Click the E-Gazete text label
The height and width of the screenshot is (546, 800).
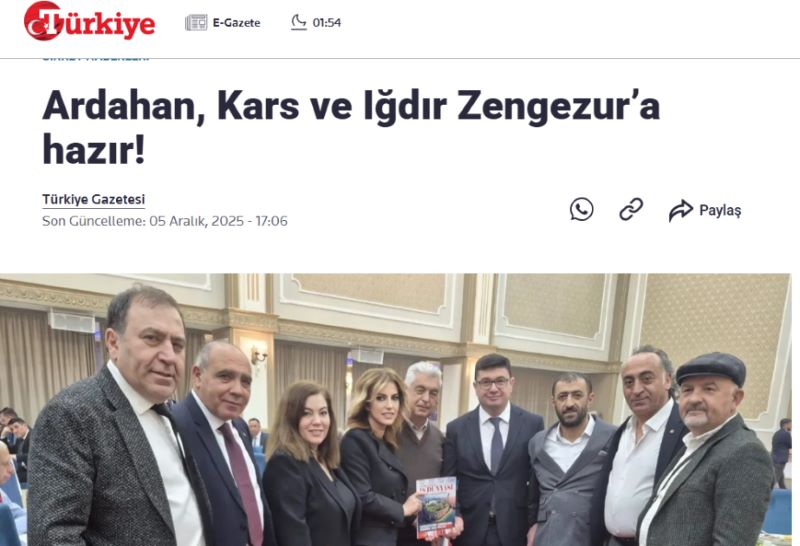pyautogui.click(x=236, y=23)
